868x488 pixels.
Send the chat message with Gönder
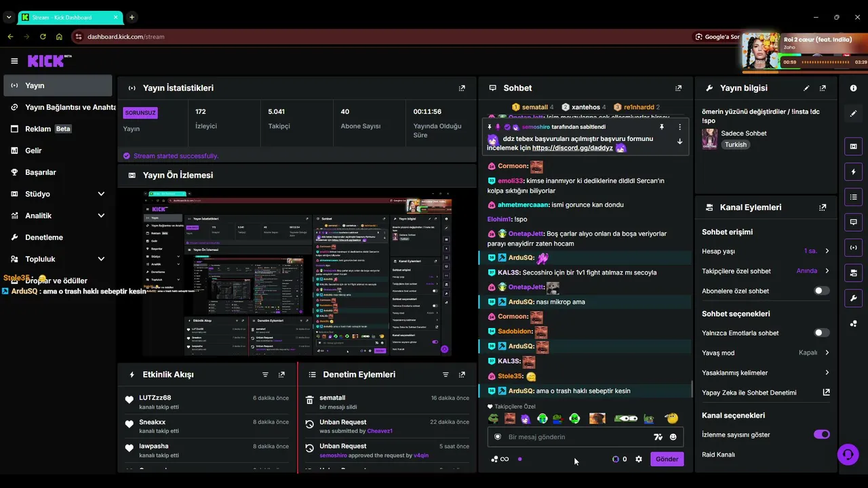tap(667, 459)
